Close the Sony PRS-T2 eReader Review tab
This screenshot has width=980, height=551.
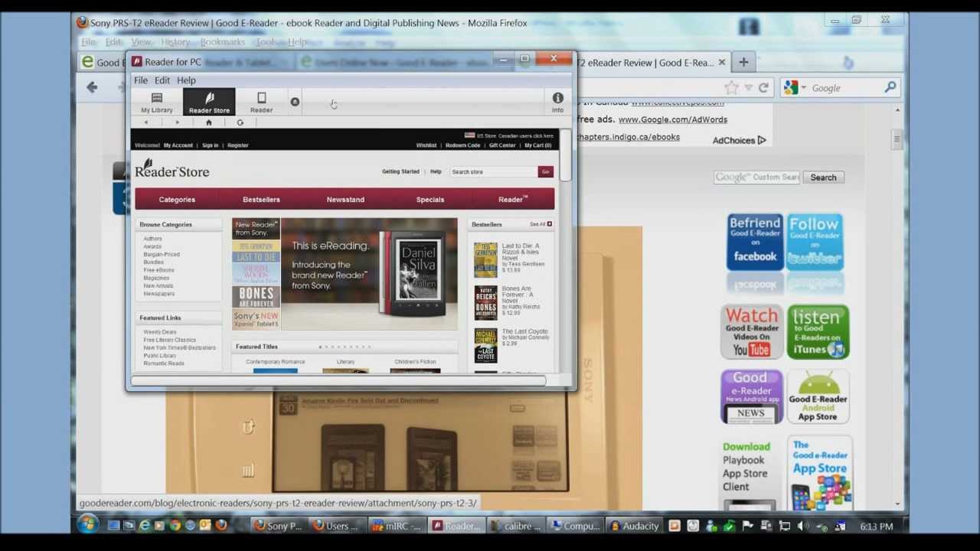coord(721,63)
